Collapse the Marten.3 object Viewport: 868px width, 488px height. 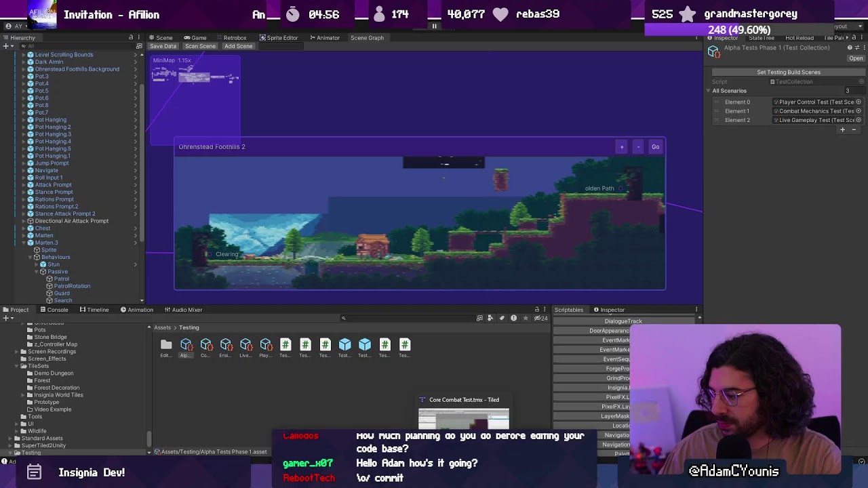click(24, 243)
